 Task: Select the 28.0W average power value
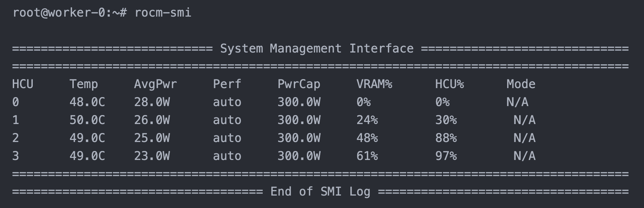point(152,102)
